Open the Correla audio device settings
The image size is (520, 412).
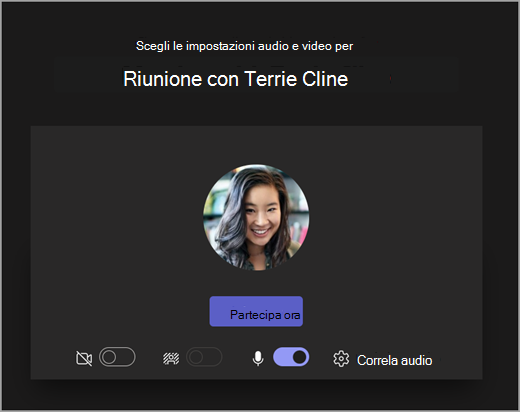pos(394,360)
